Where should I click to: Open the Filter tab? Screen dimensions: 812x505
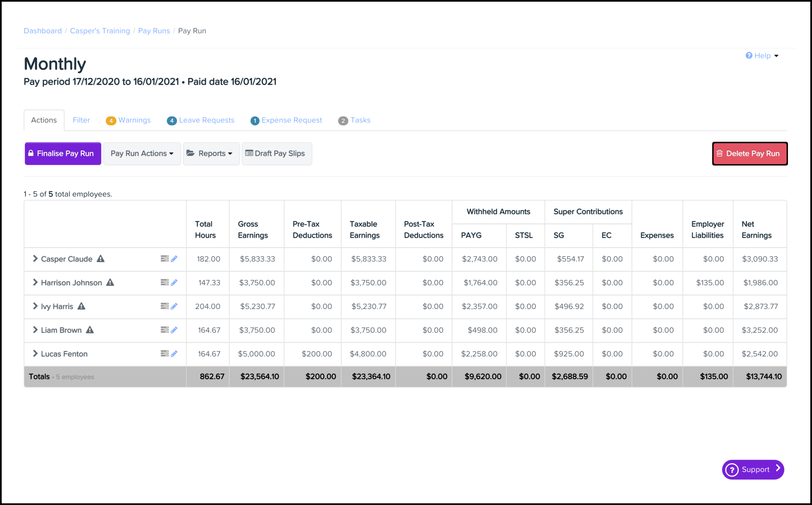[81, 120]
